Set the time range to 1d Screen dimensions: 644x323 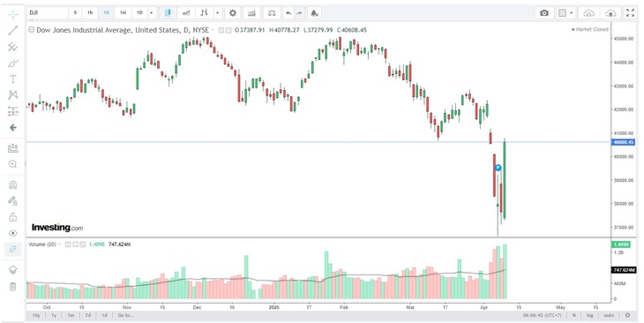pos(104,315)
